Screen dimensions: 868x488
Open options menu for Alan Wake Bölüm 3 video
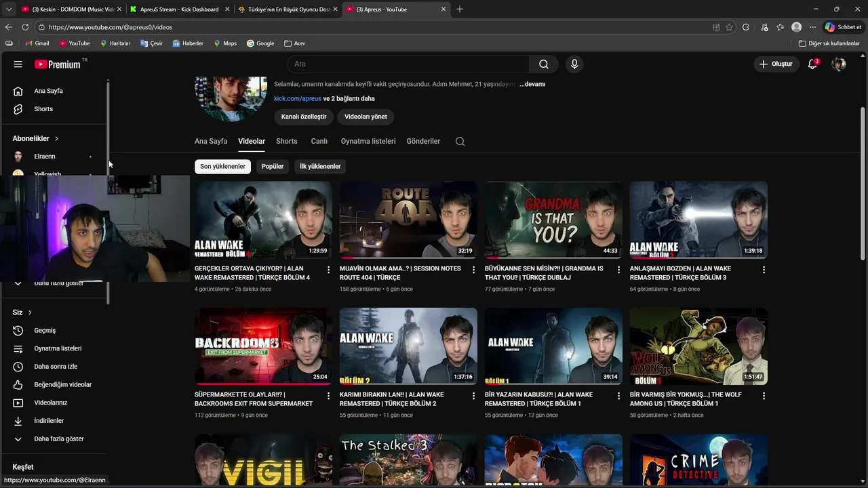coord(764,270)
